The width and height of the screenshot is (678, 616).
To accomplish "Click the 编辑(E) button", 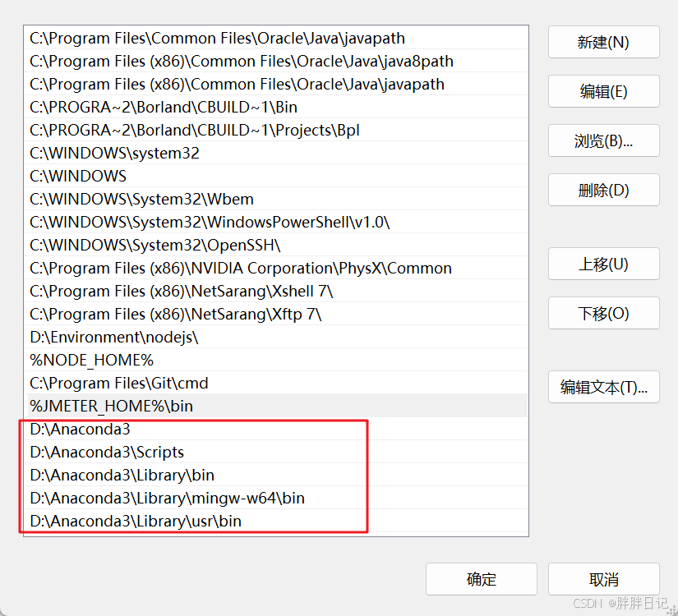I will pyautogui.click(x=604, y=91).
